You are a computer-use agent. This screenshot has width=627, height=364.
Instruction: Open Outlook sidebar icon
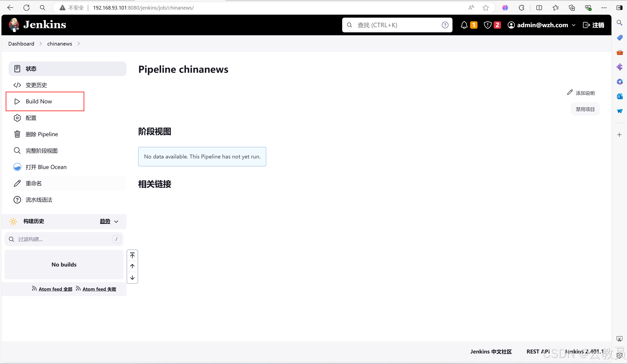click(620, 96)
